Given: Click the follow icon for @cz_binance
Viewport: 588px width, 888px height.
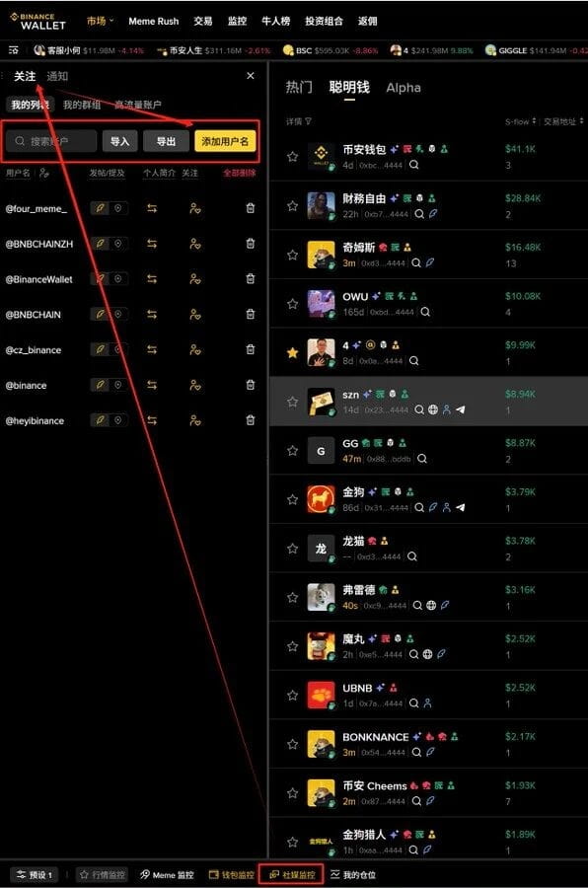Looking at the screenshot, I should (195, 350).
